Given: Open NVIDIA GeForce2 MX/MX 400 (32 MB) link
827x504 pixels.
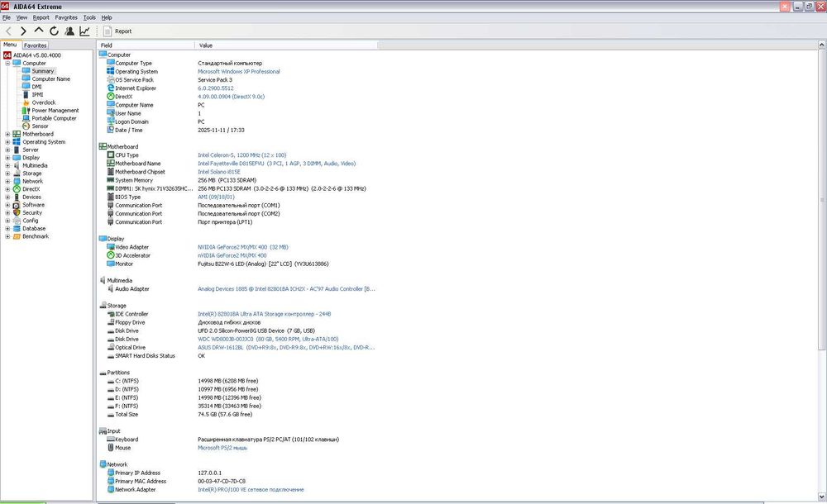Looking at the screenshot, I should click(243, 247).
